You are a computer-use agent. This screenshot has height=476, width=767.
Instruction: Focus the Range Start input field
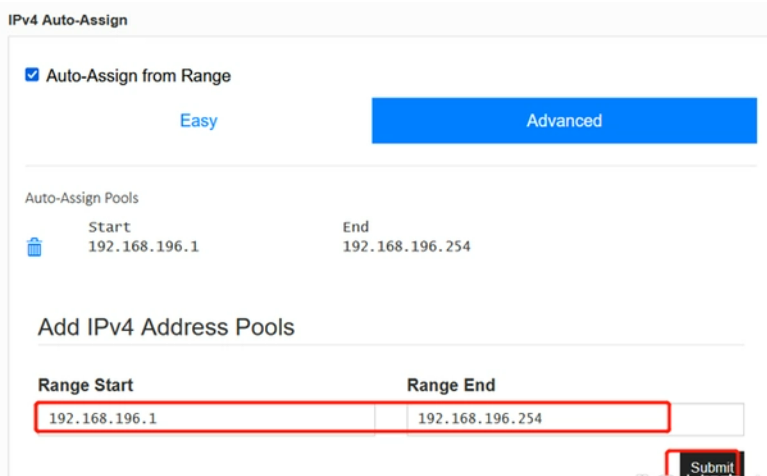206,418
